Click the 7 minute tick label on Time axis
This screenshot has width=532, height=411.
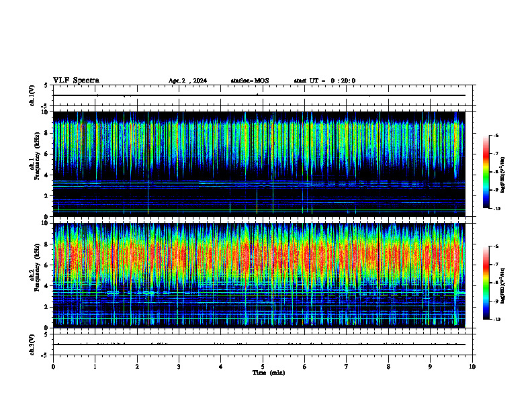click(347, 367)
